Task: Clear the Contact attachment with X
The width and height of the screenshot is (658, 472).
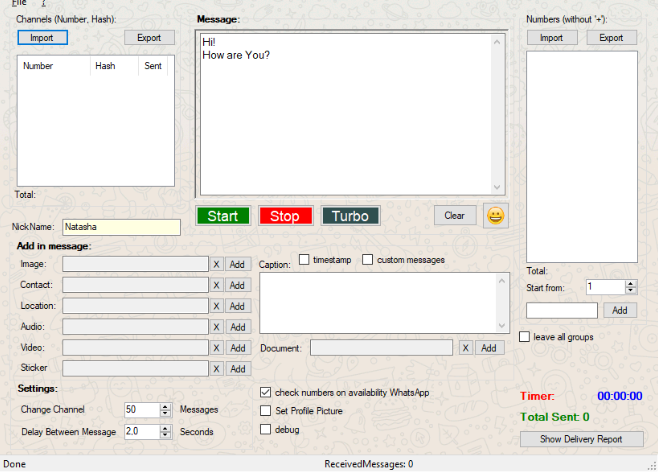Action: [x=216, y=285]
